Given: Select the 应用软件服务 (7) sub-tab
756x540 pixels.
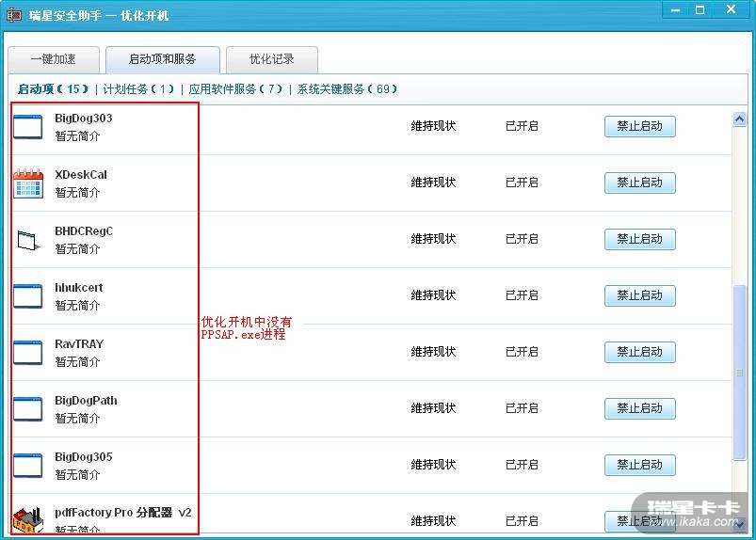Looking at the screenshot, I should 235,89.
